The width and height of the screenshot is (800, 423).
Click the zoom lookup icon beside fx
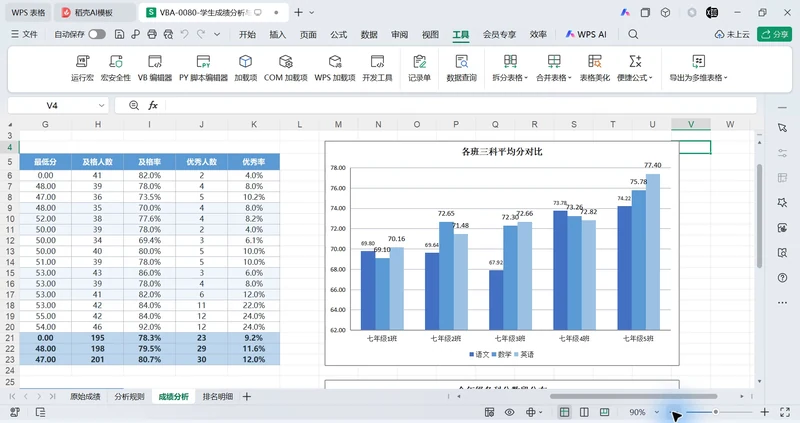pyautogui.click(x=134, y=106)
